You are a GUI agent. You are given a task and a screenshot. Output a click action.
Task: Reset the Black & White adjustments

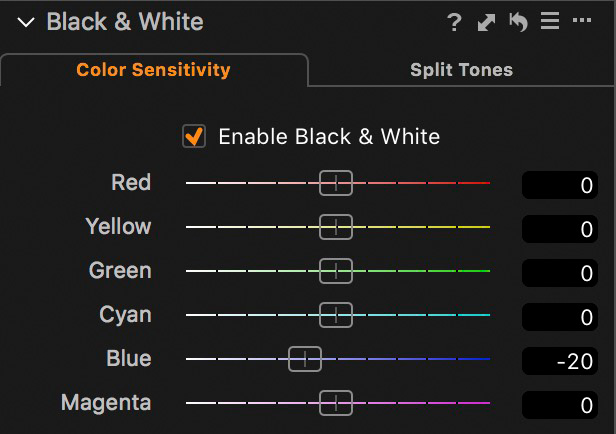518,22
